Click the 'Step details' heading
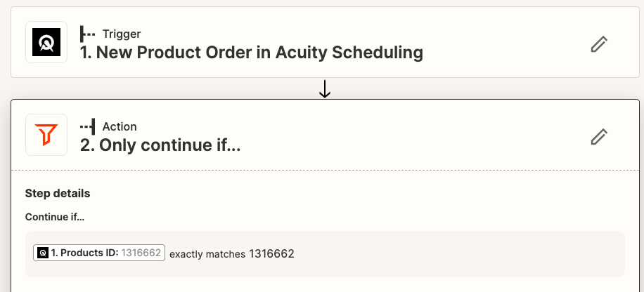This screenshot has width=644, height=292. (58, 193)
